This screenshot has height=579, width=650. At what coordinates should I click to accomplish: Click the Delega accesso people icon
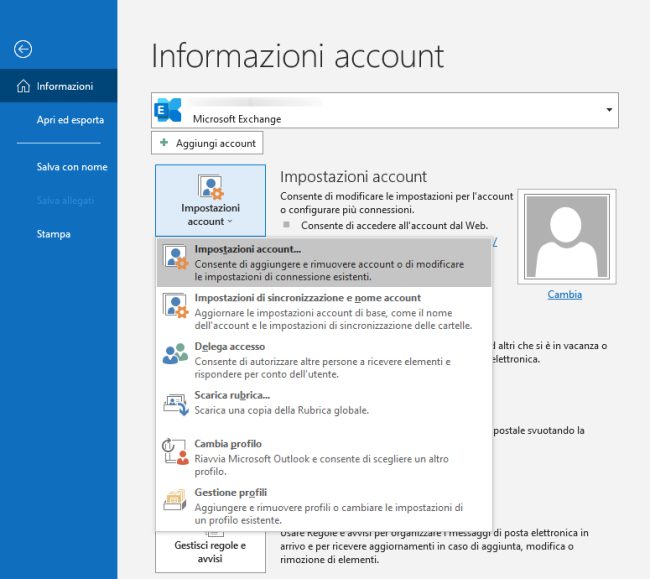(175, 354)
